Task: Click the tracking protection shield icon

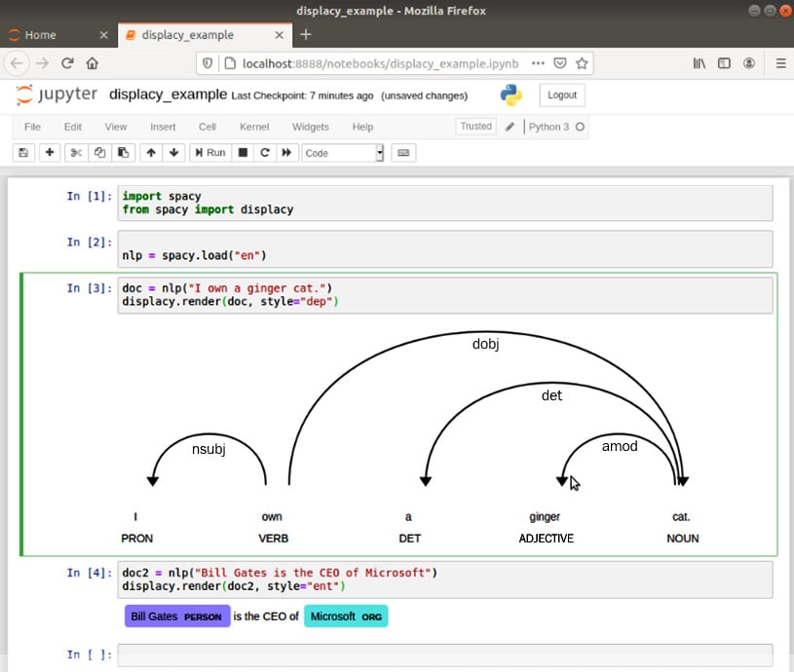Action: tap(208, 63)
